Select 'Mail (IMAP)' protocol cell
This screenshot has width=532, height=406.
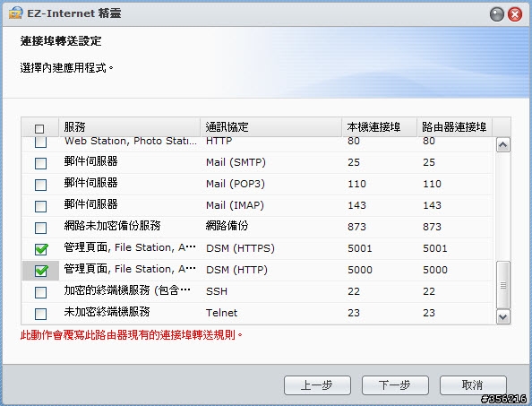(x=235, y=205)
